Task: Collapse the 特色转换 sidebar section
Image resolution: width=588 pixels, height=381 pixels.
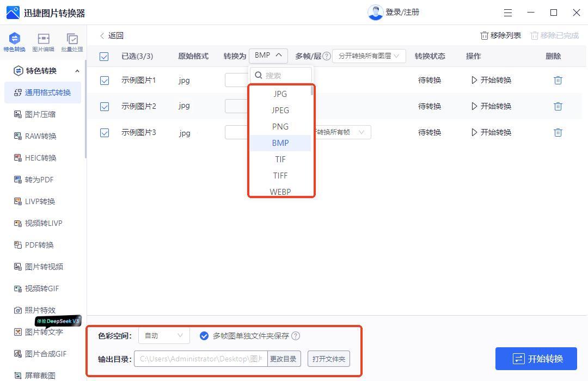Action: coord(77,71)
